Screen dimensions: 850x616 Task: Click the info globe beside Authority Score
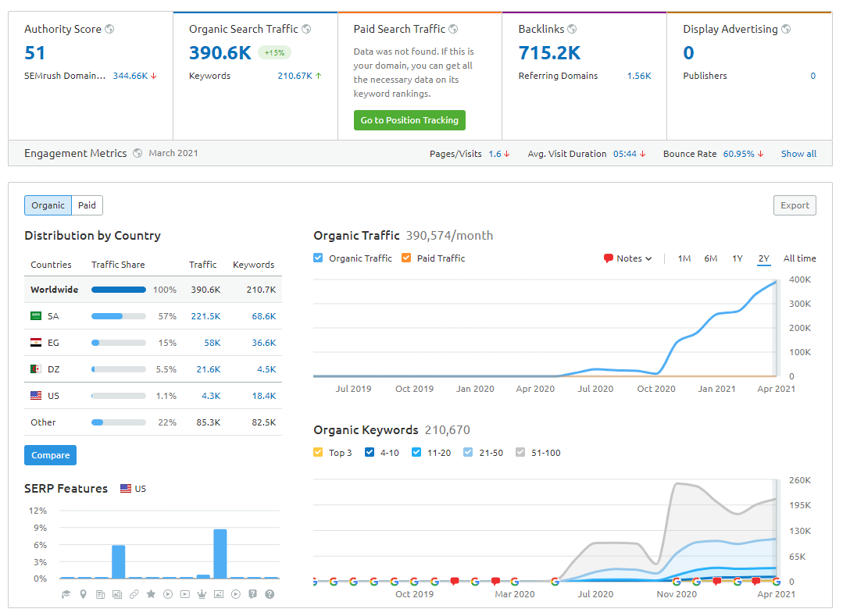coord(109,29)
